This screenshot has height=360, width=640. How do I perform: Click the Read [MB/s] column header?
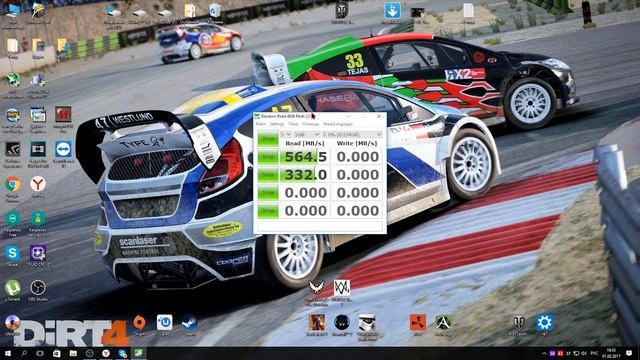305,143
